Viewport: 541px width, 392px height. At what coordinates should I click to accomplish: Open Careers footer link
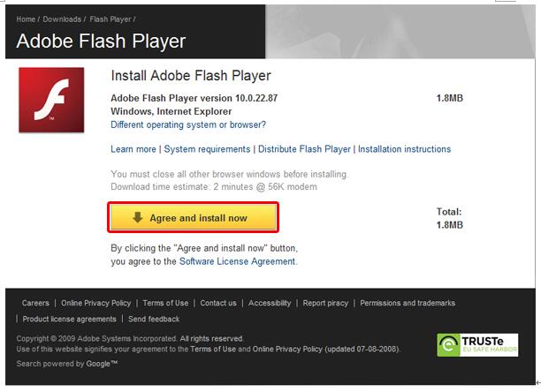35,303
